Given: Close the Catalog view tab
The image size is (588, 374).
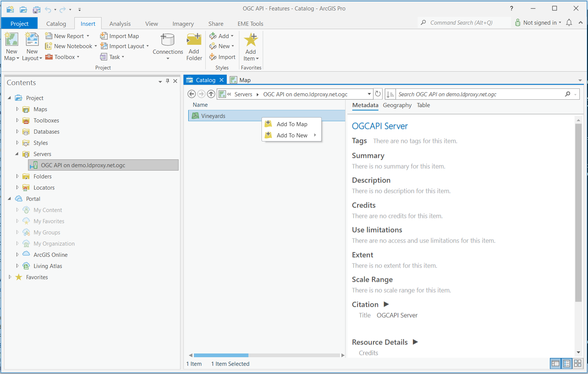Looking at the screenshot, I should (x=222, y=80).
